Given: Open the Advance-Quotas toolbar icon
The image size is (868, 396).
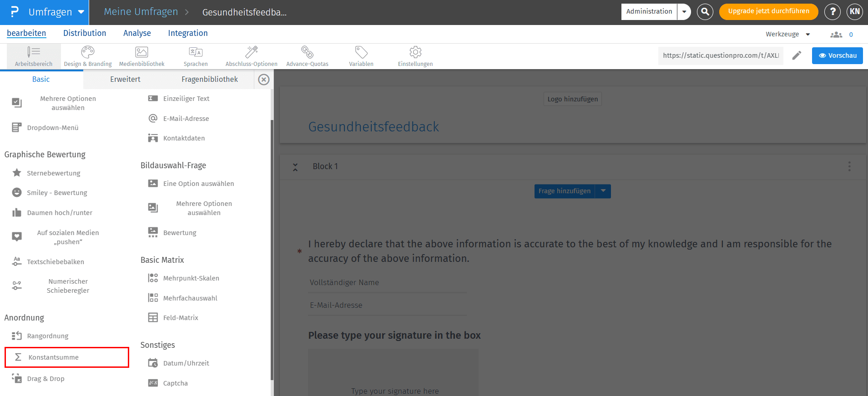Looking at the screenshot, I should [x=307, y=52].
